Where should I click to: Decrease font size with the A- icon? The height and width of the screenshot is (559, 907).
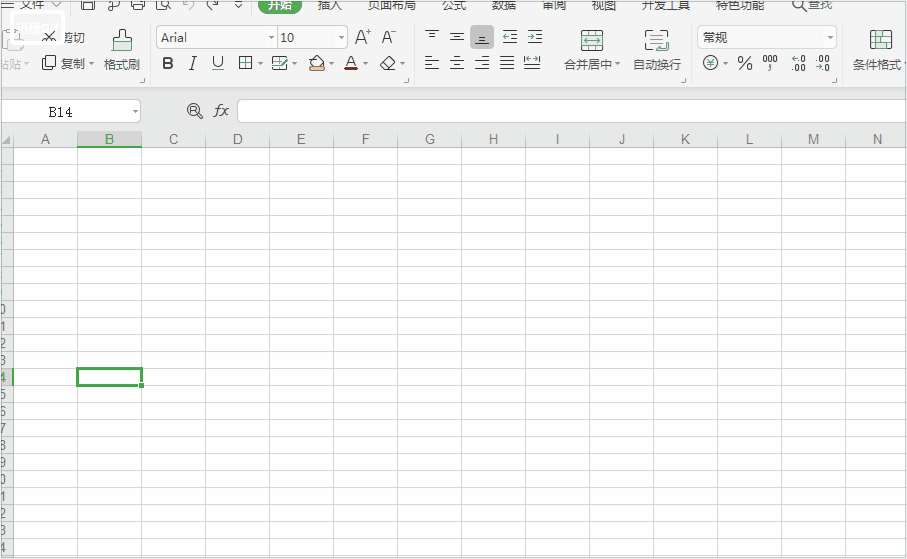tap(388, 38)
